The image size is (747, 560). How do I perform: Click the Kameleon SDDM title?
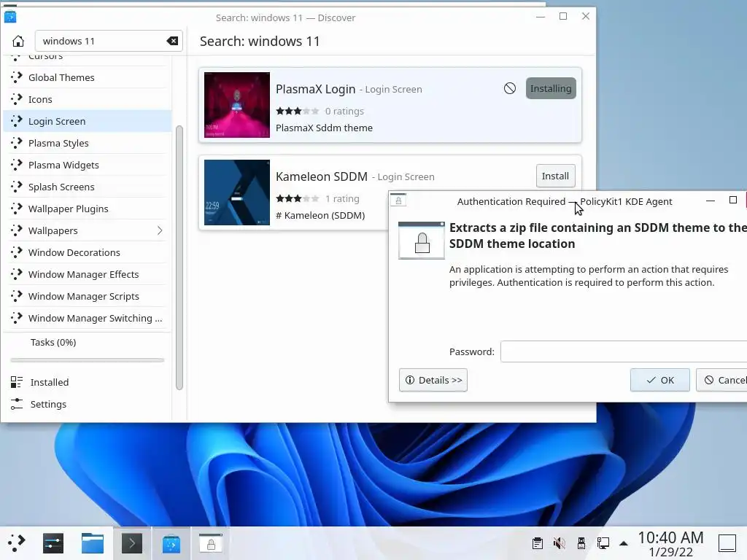pyautogui.click(x=322, y=176)
